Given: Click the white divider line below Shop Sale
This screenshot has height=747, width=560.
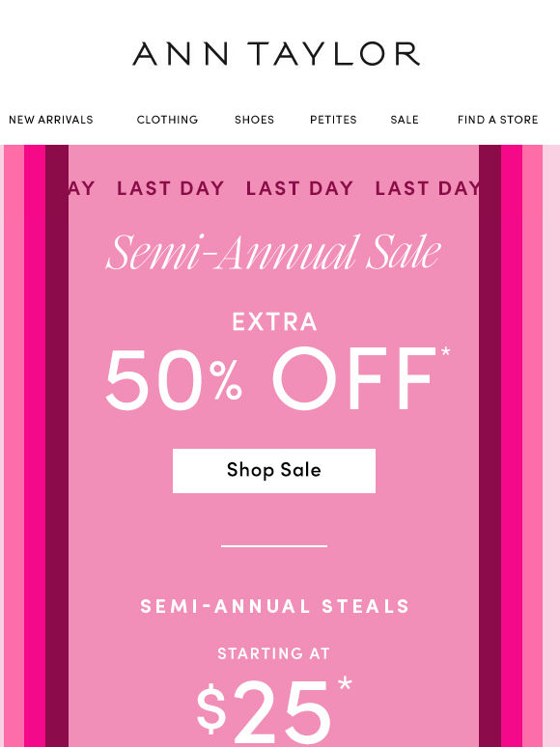Looking at the screenshot, I should (x=274, y=546).
